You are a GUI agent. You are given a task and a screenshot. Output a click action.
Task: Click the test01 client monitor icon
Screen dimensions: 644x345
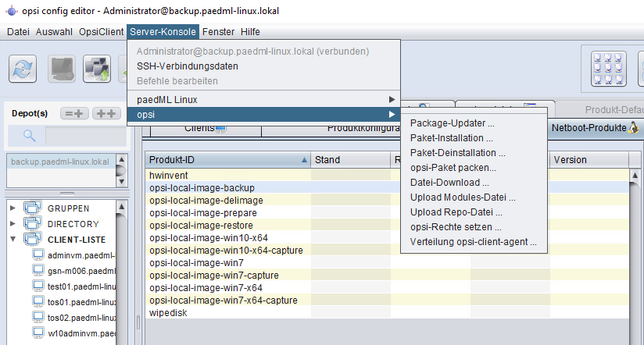tap(38, 286)
